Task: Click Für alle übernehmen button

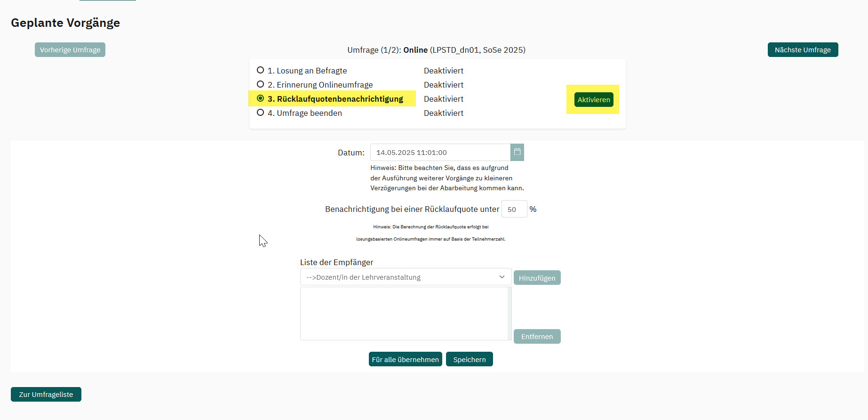Action: coord(405,359)
